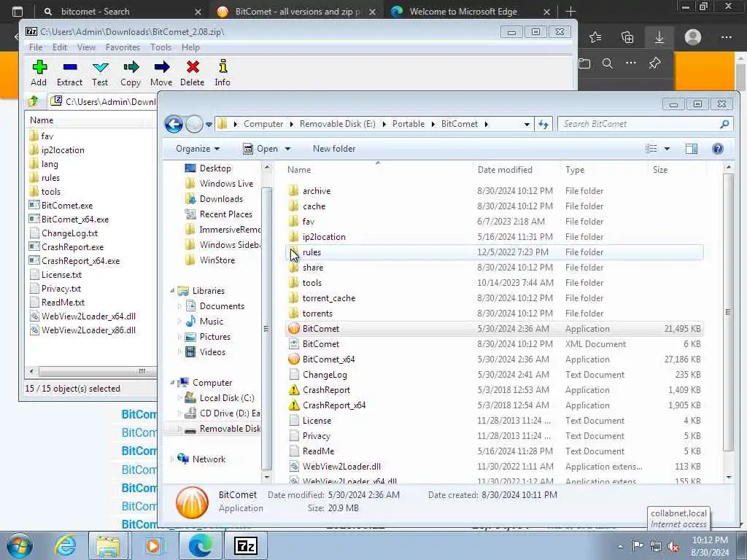Click the change view icon in Explorer
Viewport: 747px width, 560px height.
651,149
